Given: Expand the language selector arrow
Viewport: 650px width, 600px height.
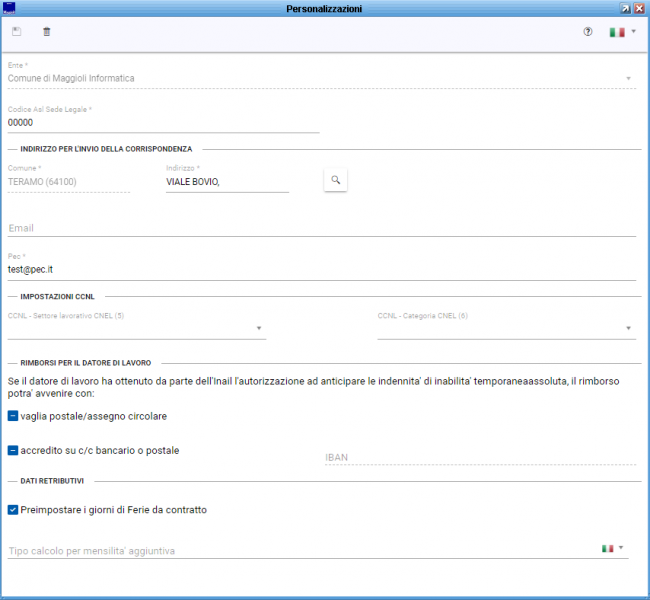Looking at the screenshot, I should point(633,31).
